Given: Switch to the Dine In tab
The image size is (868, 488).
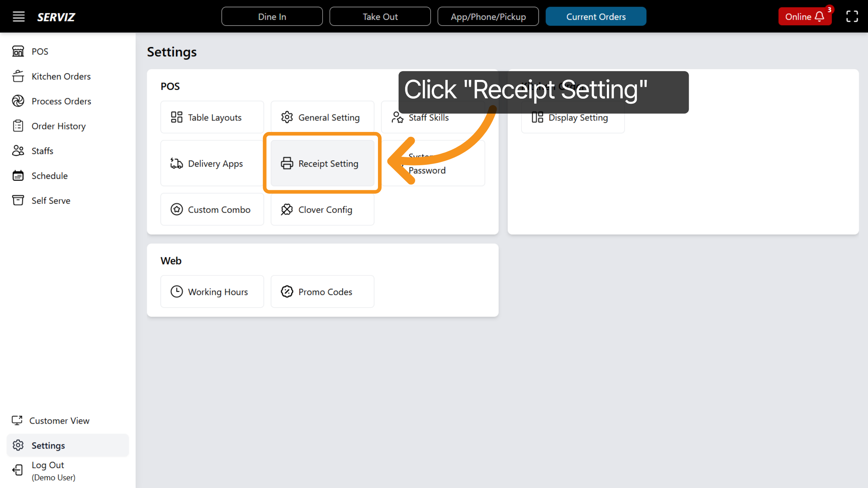Looking at the screenshot, I should coord(272,16).
